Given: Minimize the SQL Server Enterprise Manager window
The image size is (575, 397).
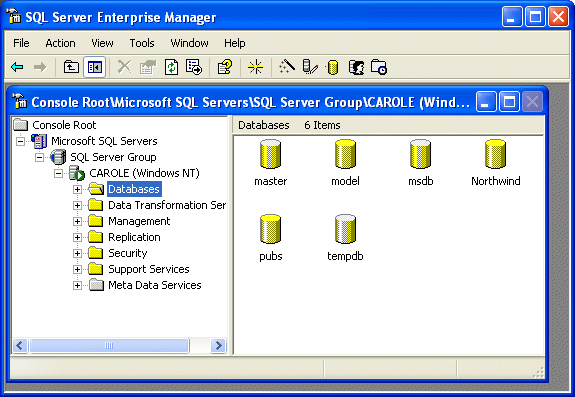Looking at the screenshot, I should [512, 17].
